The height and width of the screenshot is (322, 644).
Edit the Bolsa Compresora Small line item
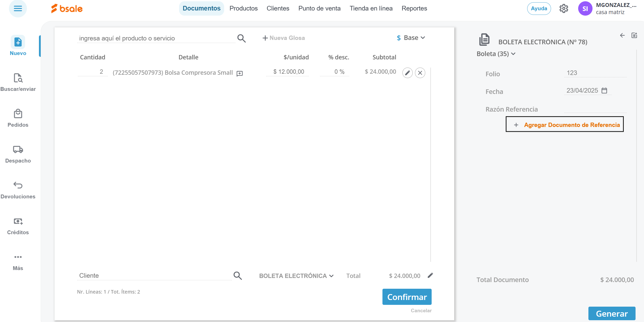pos(407,73)
